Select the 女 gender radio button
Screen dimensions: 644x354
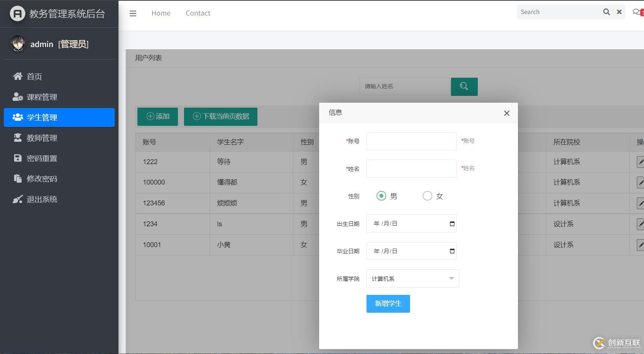(x=427, y=196)
